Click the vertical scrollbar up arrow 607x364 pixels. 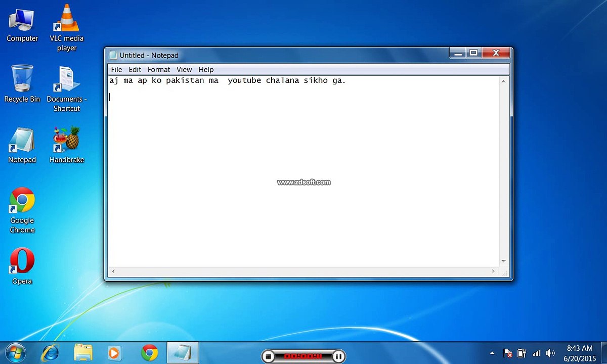(503, 81)
